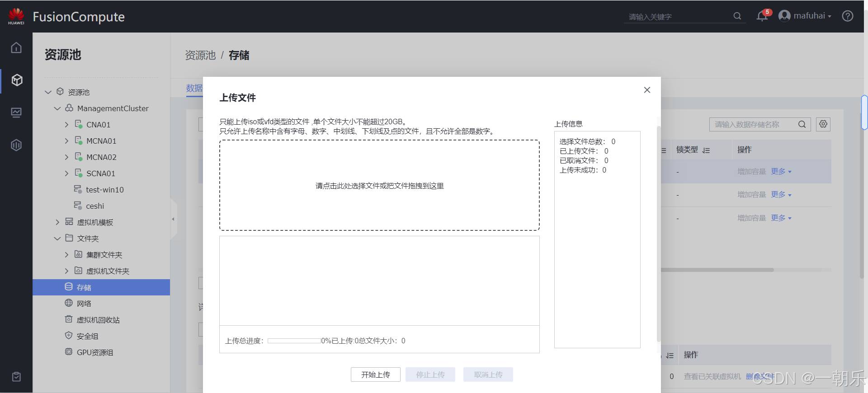The image size is (868, 393).
Task: Click the test-win10 VM icon
Action: click(78, 189)
